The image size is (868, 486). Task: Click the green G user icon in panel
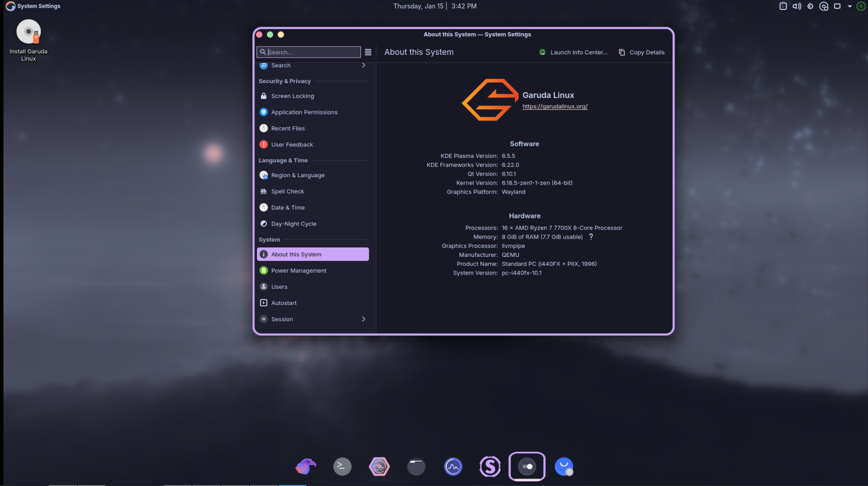[861, 6]
